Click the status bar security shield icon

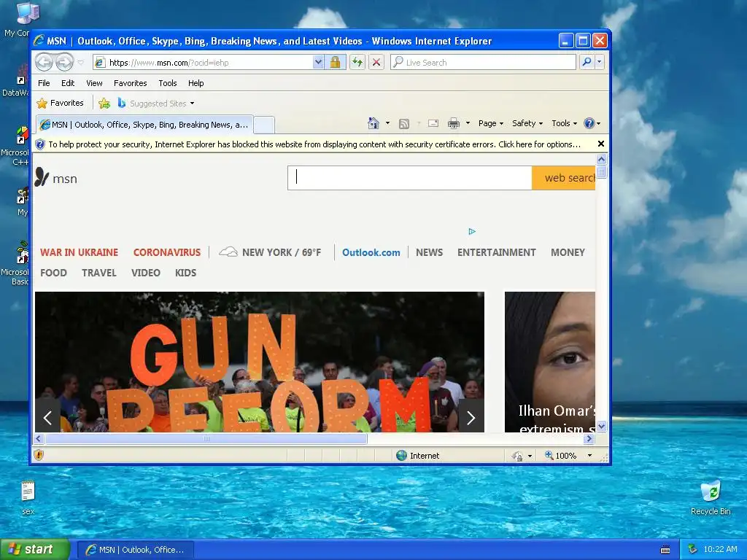point(39,455)
